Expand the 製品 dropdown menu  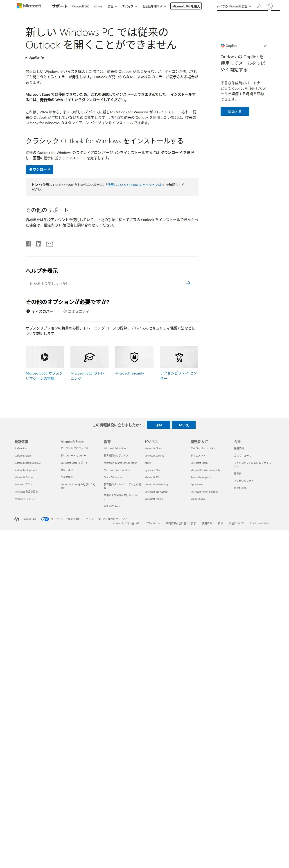pos(112,6)
